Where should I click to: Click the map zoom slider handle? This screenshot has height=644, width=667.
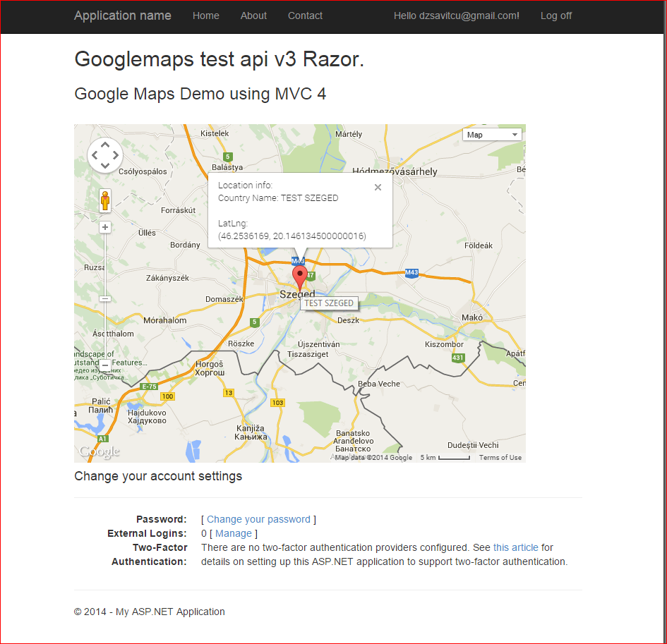point(105,298)
